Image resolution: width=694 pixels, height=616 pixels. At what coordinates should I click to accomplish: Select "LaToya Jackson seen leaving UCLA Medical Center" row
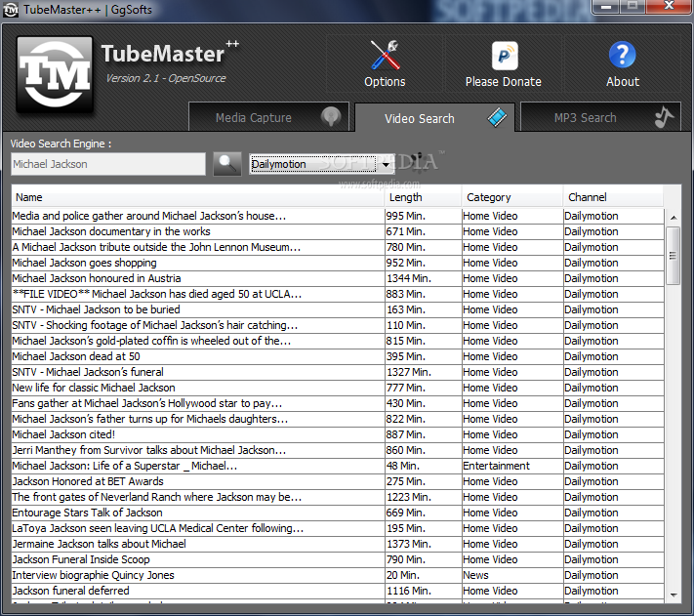coord(338,528)
